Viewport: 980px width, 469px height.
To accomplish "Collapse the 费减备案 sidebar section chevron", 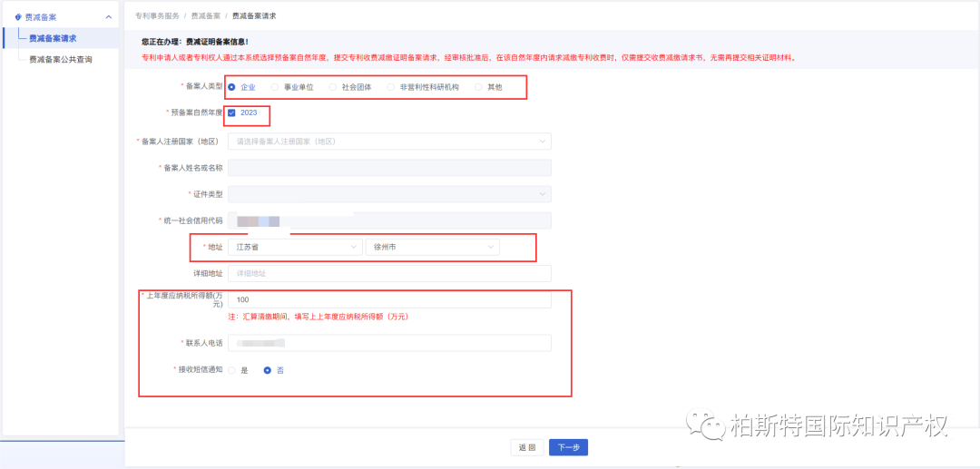I will tap(109, 17).
